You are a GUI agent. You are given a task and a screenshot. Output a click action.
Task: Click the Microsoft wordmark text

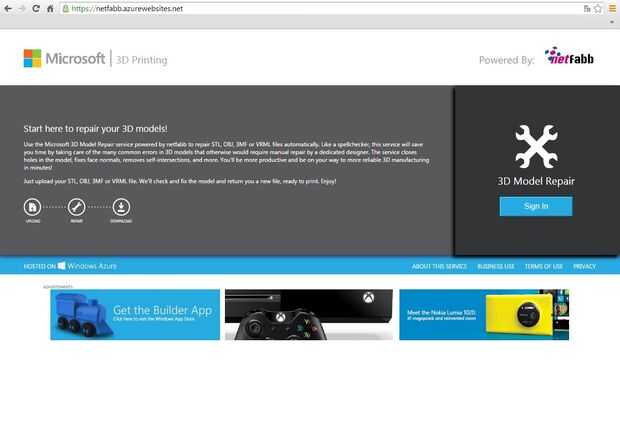point(76,59)
